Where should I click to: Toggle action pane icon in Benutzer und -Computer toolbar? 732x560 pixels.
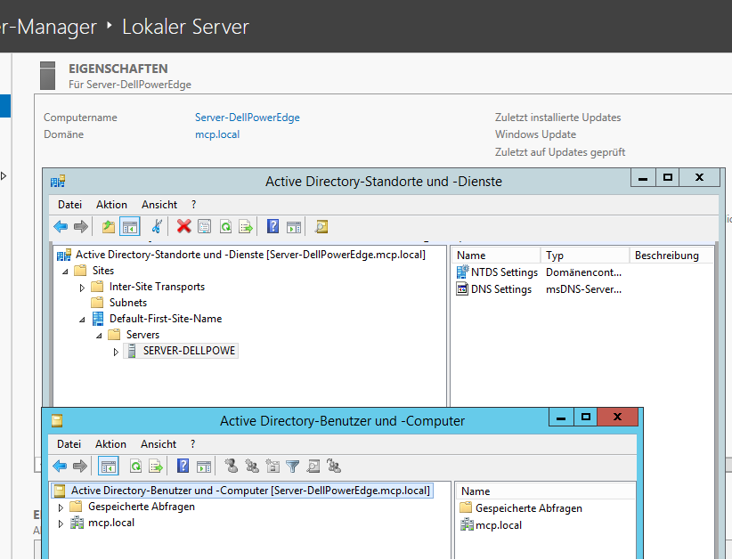[x=204, y=467]
